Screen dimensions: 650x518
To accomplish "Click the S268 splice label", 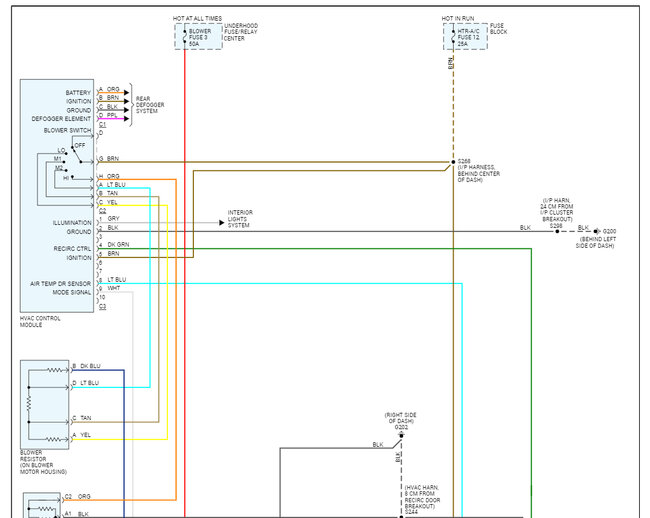I will coord(464,161).
